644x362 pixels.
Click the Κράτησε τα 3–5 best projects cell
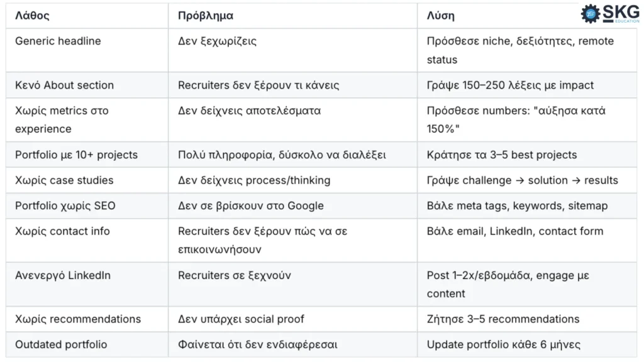coord(501,155)
